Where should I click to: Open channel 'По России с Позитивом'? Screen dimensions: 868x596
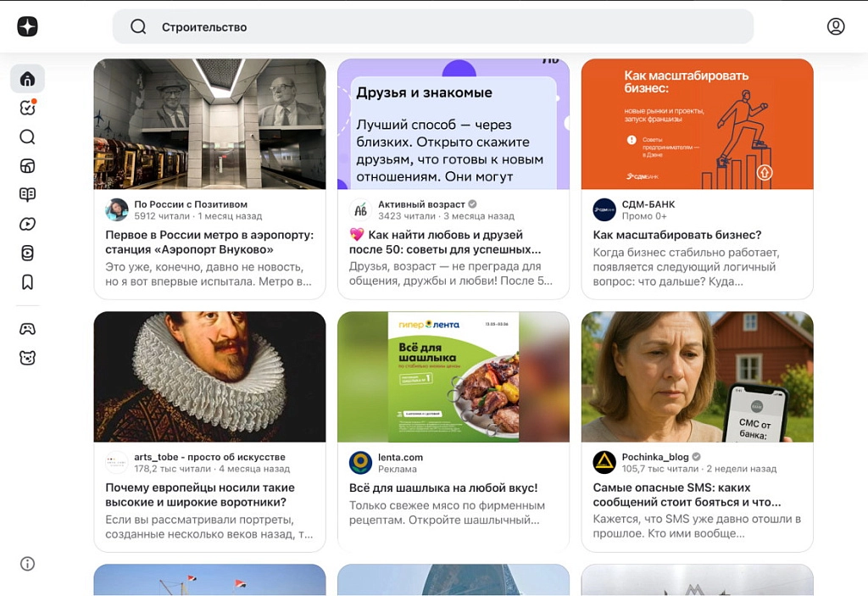click(x=191, y=204)
